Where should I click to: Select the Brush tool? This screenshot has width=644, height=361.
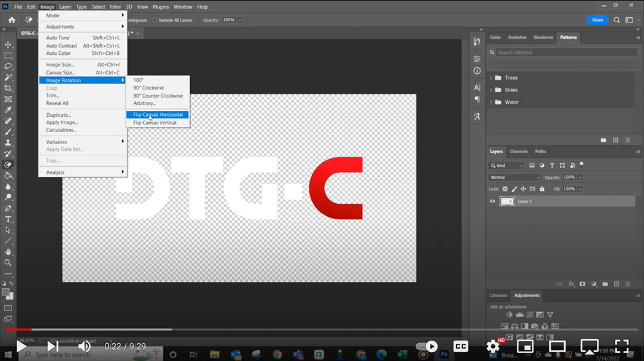point(8,132)
